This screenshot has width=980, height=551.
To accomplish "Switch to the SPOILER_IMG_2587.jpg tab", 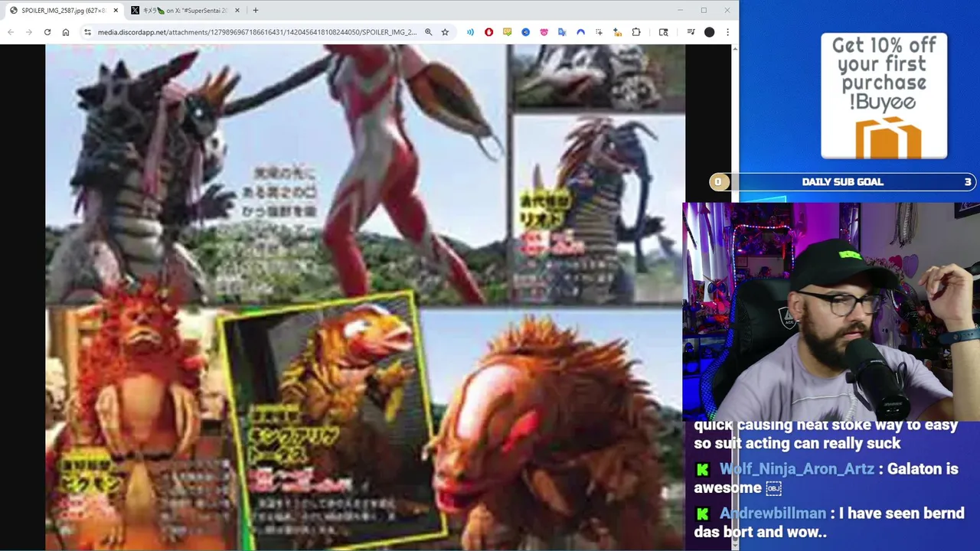I will (63, 11).
